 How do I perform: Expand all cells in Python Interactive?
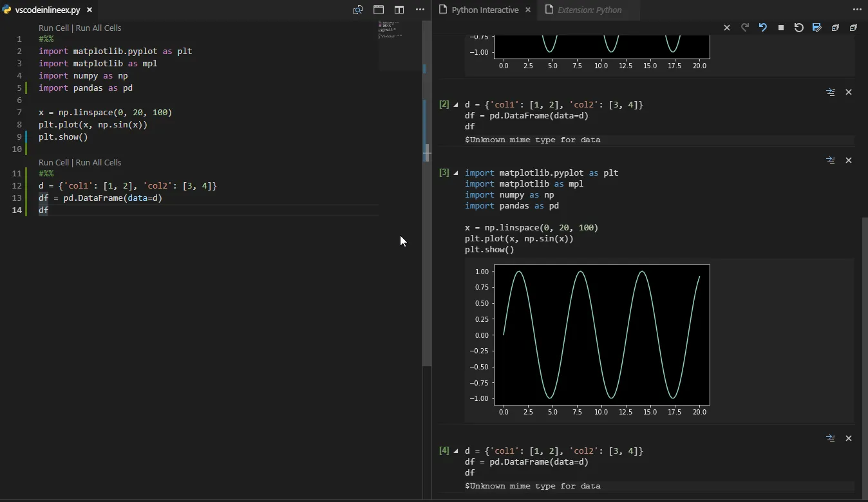[835, 28]
